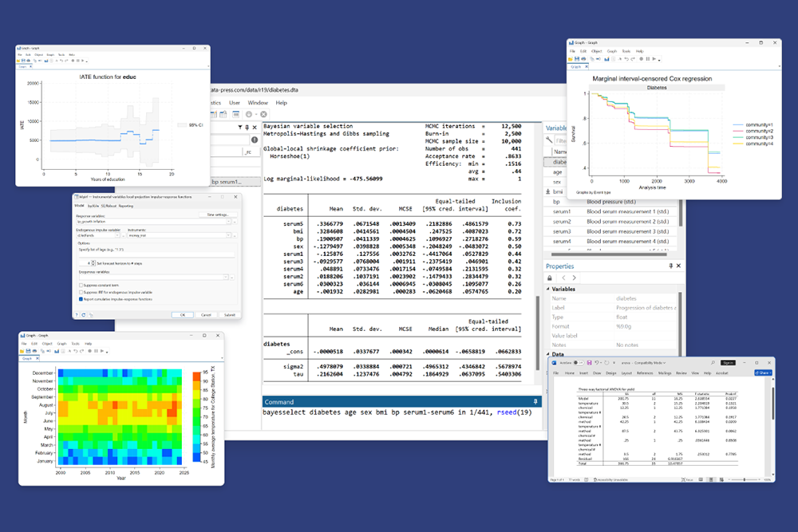Click filter funnel icon in History pane
This screenshot has width=798, height=532.
pyautogui.click(x=239, y=128)
